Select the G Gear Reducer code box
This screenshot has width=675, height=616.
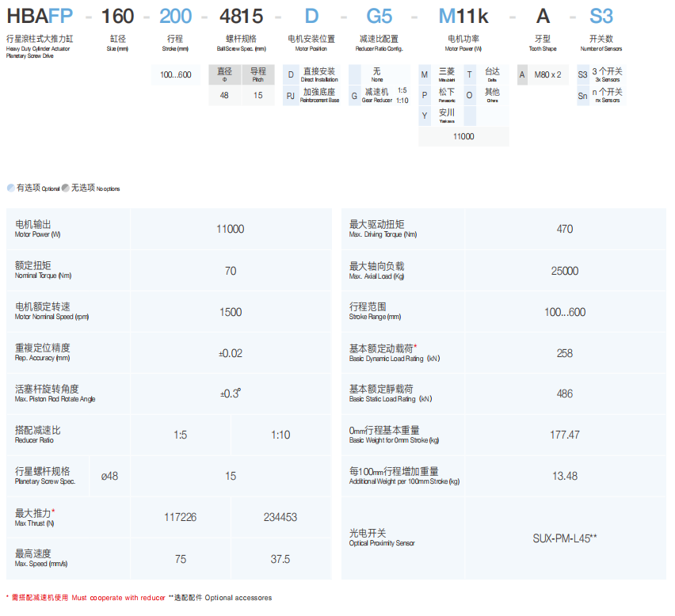point(354,96)
